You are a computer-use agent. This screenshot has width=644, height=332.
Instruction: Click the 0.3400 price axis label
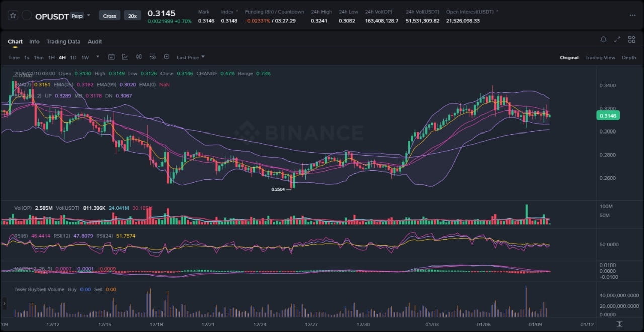point(607,86)
